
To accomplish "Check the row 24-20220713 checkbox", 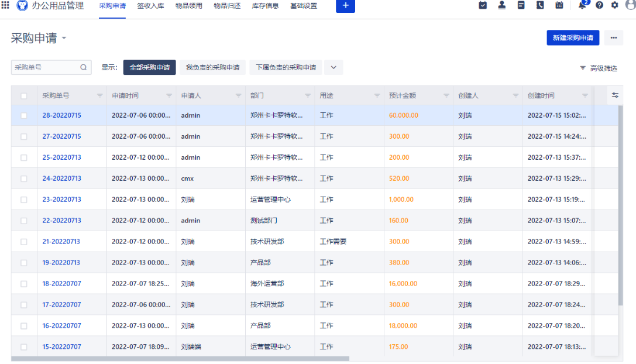I will 24,178.
